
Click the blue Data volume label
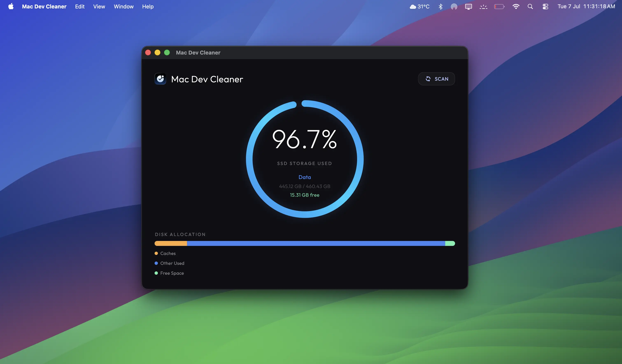305,177
